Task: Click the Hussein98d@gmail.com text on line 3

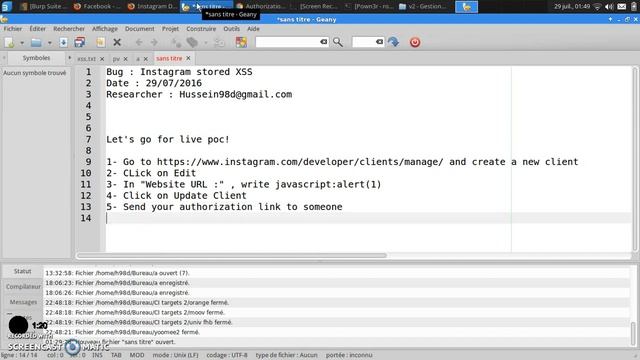Action: 236,94
